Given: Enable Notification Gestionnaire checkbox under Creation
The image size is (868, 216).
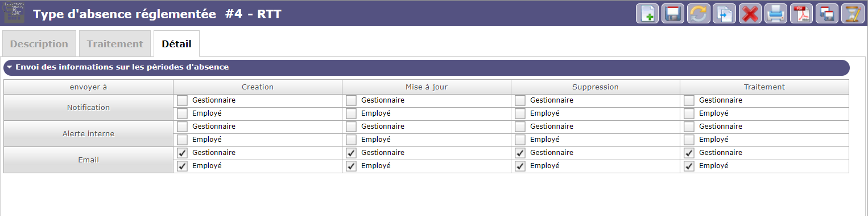Looking at the screenshot, I should point(182,100).
